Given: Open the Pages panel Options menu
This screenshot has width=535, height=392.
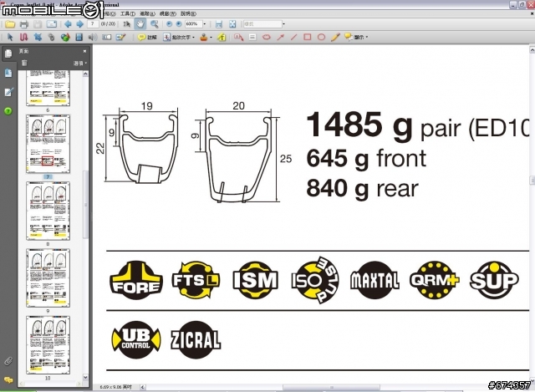Looking at the screenshot, I should (x=80, y=64).
